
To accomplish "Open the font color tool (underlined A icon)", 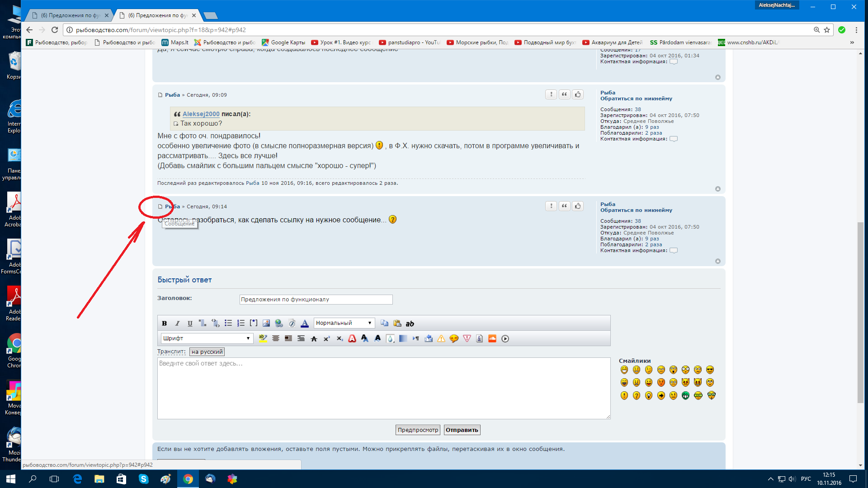I will coord(305,323).
